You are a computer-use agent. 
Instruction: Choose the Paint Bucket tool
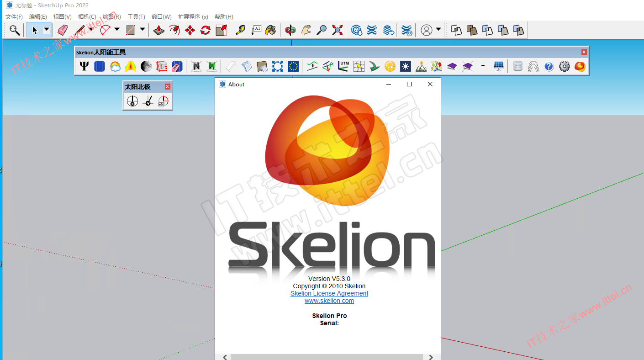coord(271,30)
